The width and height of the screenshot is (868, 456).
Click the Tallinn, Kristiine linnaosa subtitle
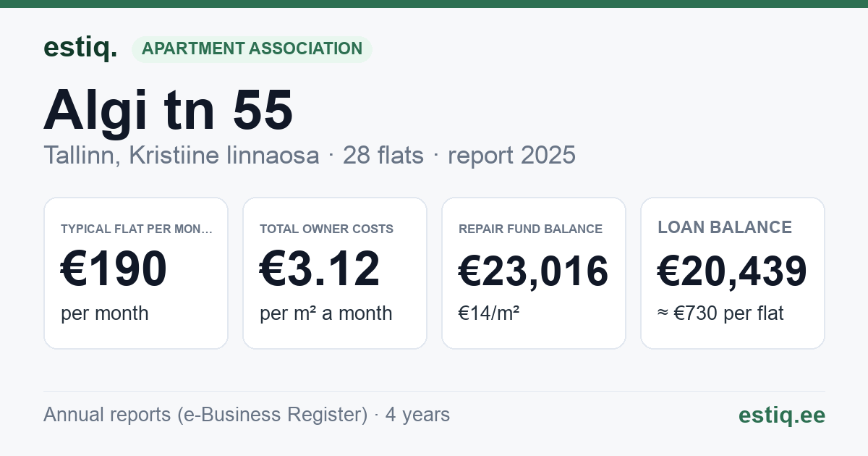pos(182,155)
